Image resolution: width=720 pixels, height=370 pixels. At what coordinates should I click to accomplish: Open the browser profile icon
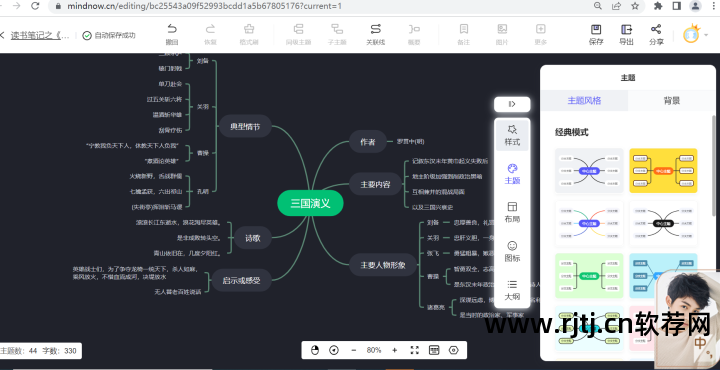(696, 6)
